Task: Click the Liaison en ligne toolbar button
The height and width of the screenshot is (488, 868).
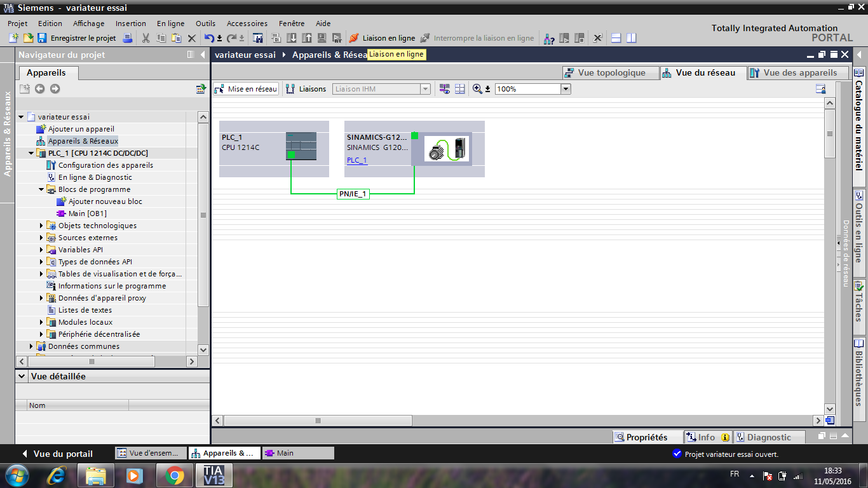Action: pos(382,38)
